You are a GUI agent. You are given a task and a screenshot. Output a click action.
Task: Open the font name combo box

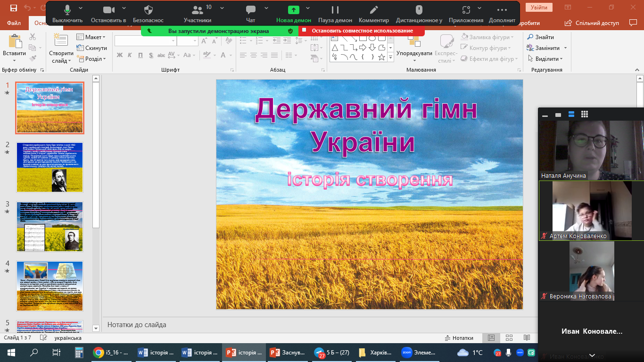click(145, 41)
